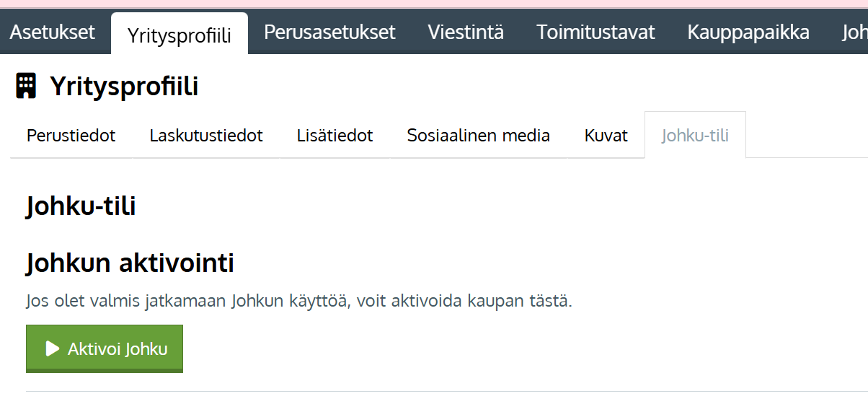Image resolution: width=868 pixels, height=417 pixels.
Task: Click the active Johku-tili tab
Action: tap(695, 136)
